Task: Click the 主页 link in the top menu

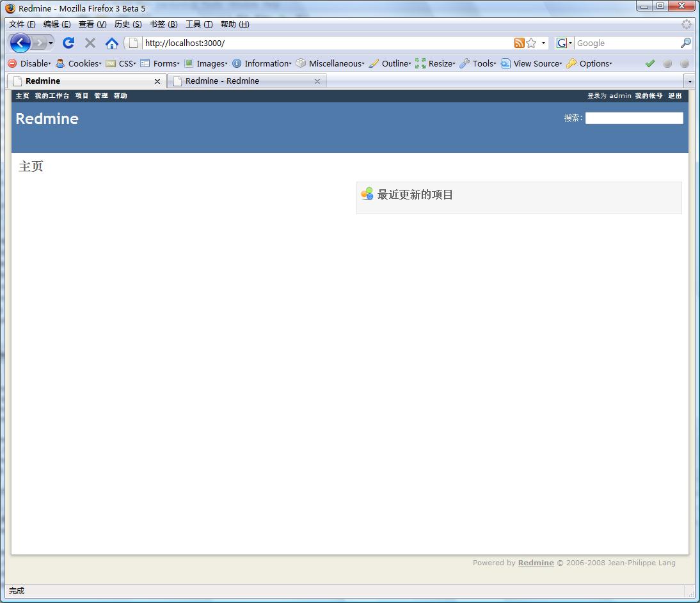Action: 22,95
